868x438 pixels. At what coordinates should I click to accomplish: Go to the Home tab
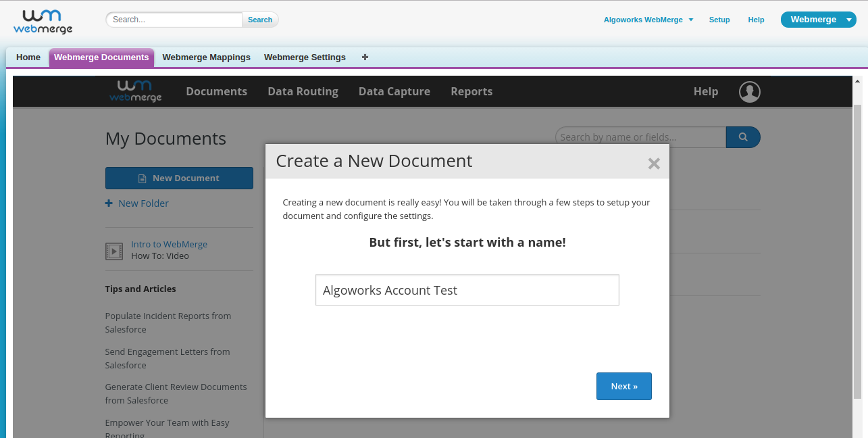(28, 57)
